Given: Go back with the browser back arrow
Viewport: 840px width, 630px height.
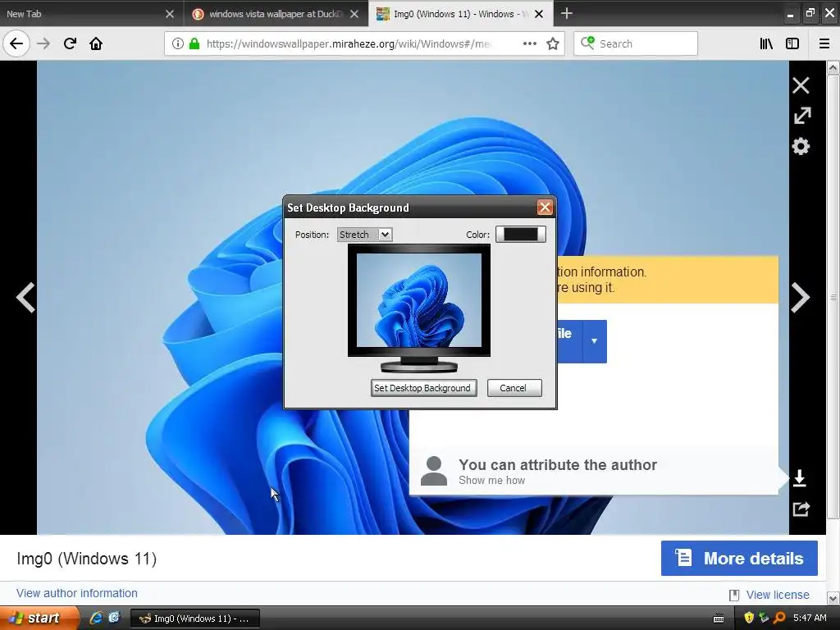Looking at the screenshot, I should [x=16, y=43].
